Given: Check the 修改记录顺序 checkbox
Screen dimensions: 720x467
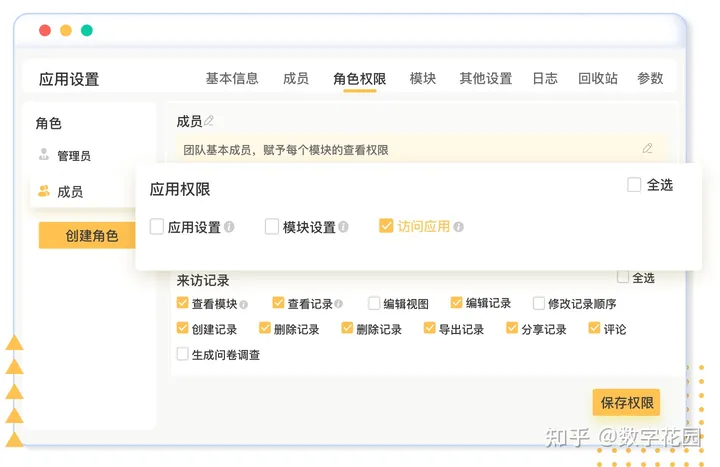Looking at the screenshot, I should [539, 303].
